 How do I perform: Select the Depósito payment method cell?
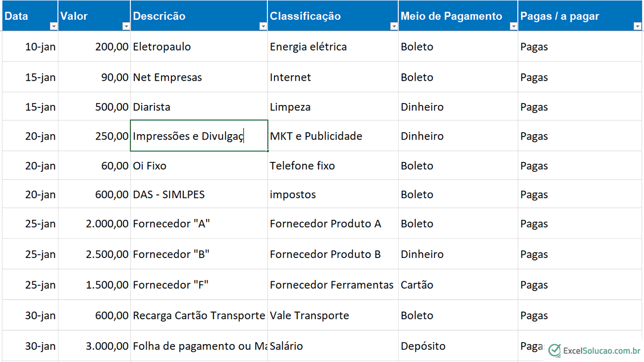pos(458,346)
